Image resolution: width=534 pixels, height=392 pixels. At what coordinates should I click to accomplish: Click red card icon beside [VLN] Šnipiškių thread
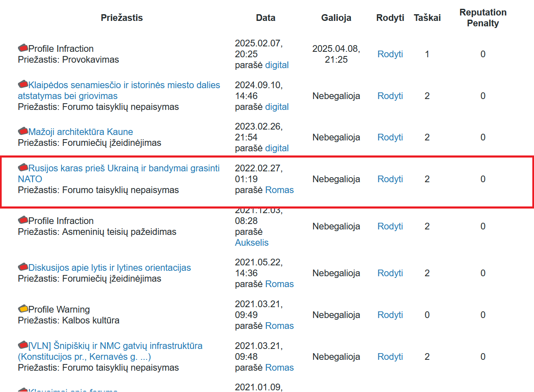(x=23, y=346)
